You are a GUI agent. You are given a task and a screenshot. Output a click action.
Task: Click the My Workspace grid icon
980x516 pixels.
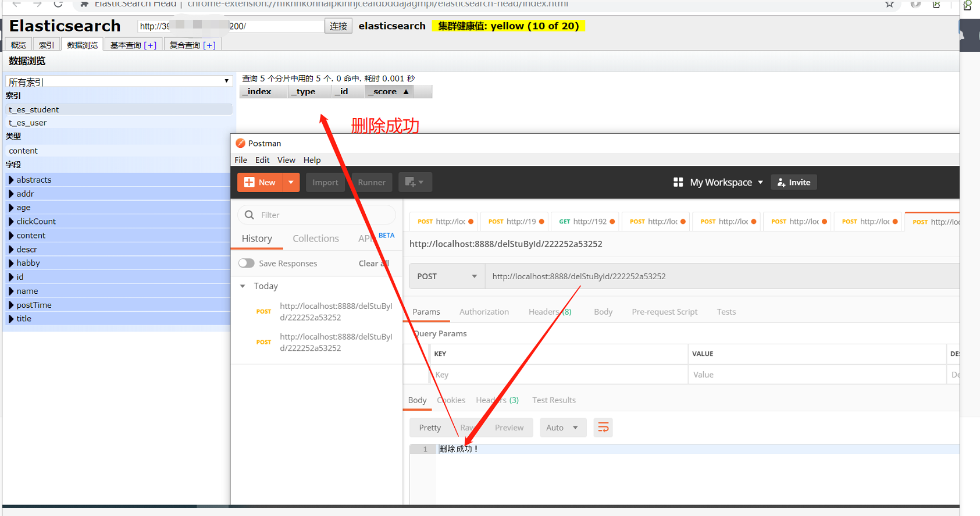[x=678, y=182]
